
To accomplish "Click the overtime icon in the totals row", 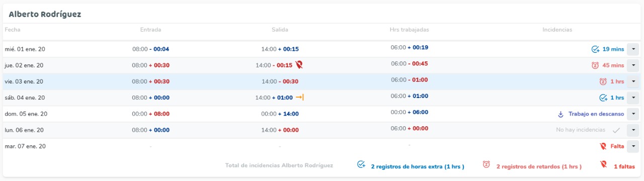I will (361, 164).
